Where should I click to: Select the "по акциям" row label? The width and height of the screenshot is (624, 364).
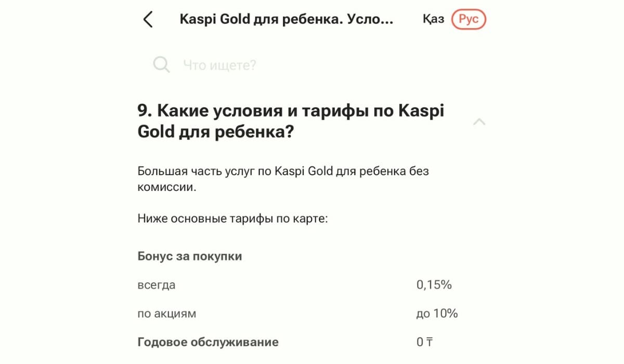[x=167, y=314]
